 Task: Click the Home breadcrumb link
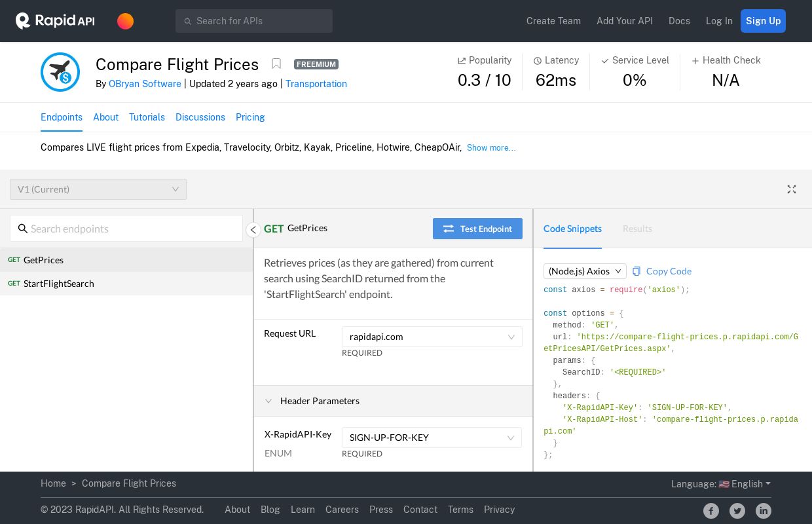[53, 483]
